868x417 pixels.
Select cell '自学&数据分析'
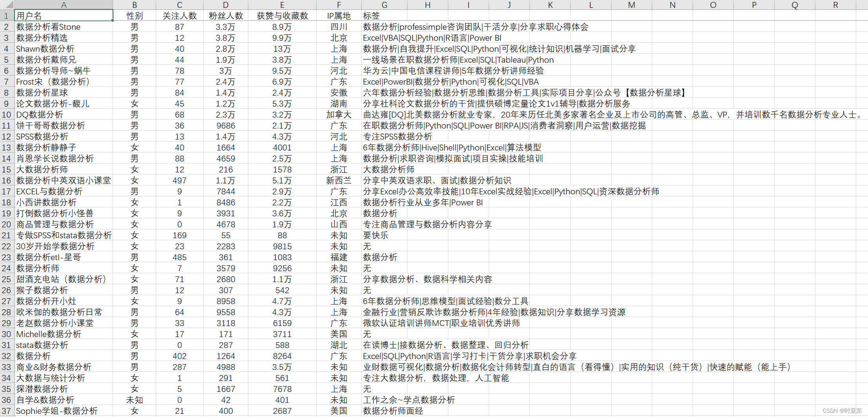click(x=64, y=400)
